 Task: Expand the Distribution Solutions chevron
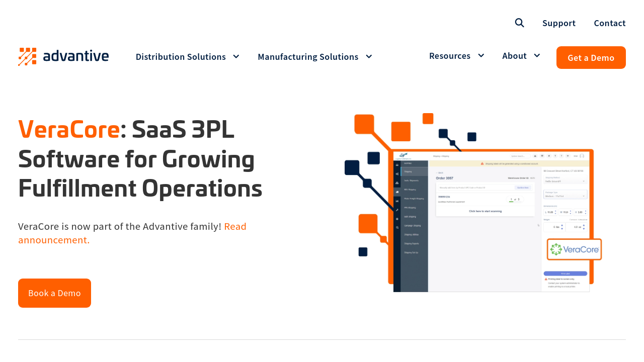point(236,56)
